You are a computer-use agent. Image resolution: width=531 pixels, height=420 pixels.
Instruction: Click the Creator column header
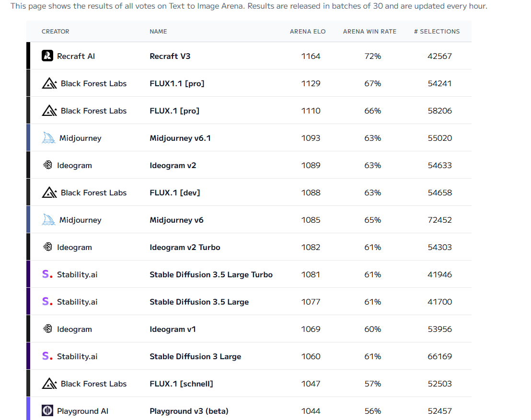point(56,32)
